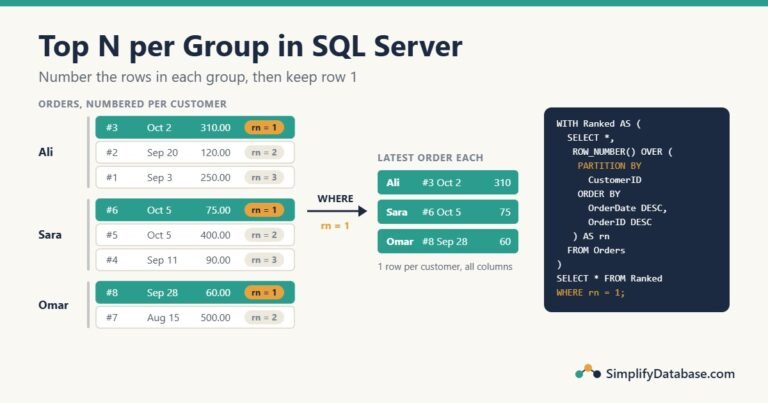Click the rn = 2 badge on order #7
768x403 pixels.
[264, 317]
